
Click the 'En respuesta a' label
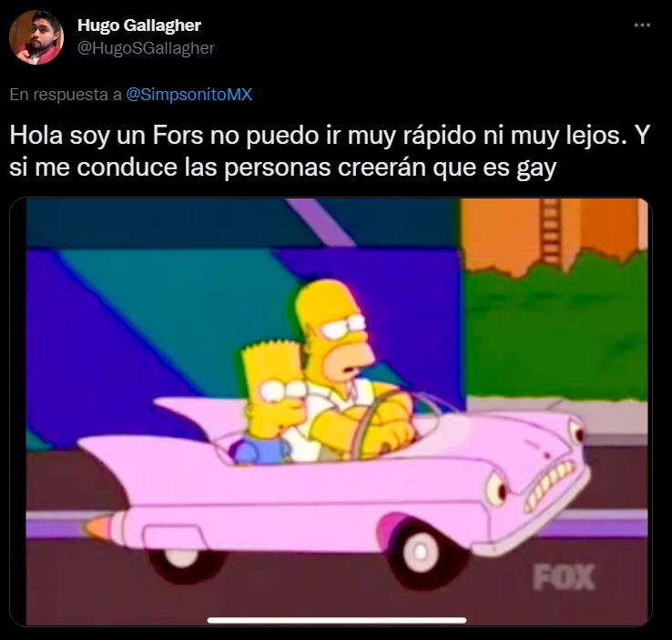coord(66,95)
